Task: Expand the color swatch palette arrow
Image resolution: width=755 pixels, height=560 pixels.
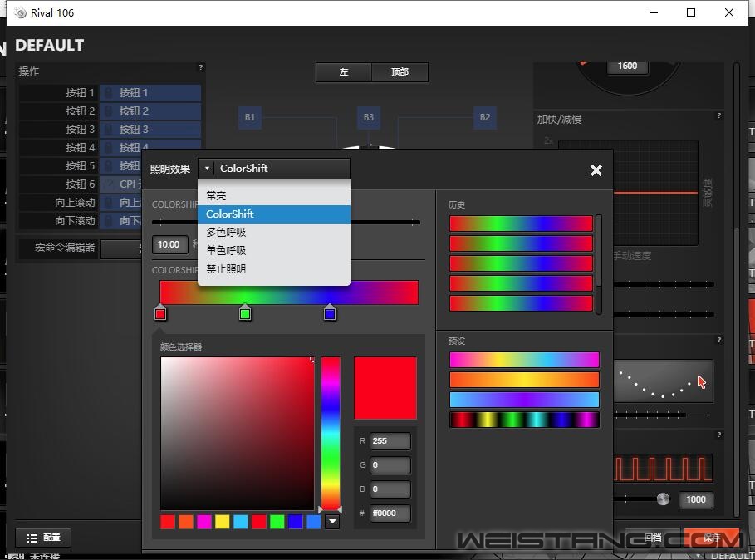Action: point(332,522)
